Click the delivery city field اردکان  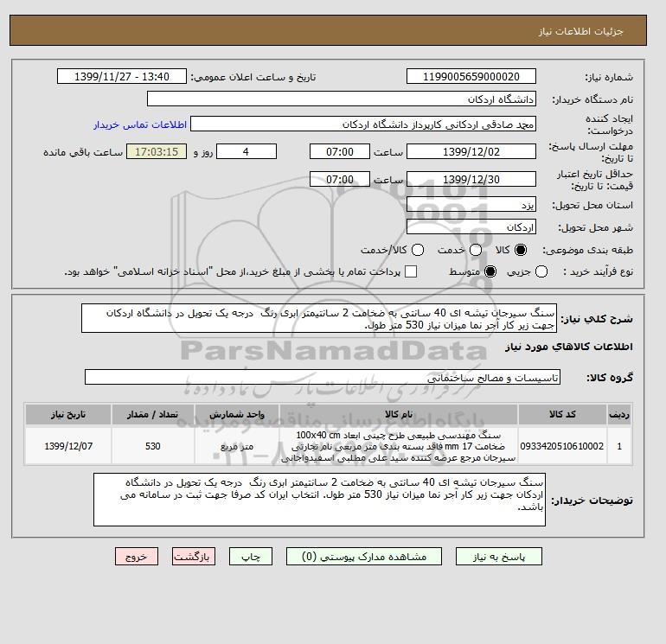[x=471, y=227]
